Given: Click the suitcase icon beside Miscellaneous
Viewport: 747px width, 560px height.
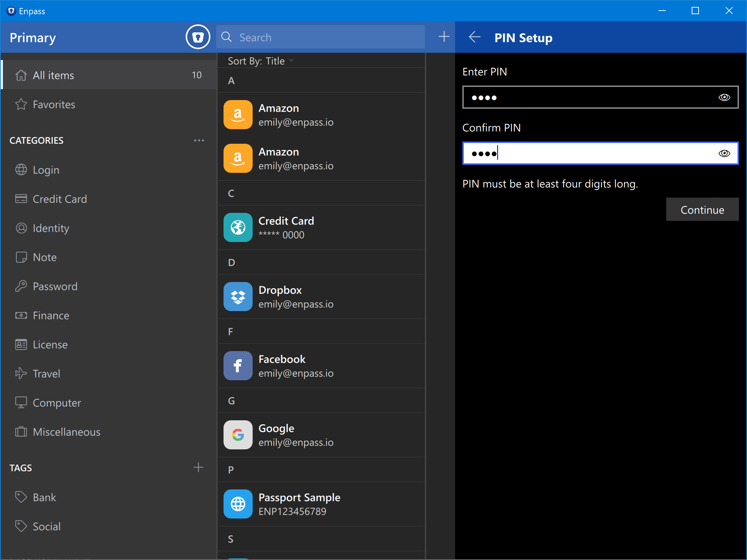Looking at the screenshot, I should pyautogui.click(x=21, y=432).
